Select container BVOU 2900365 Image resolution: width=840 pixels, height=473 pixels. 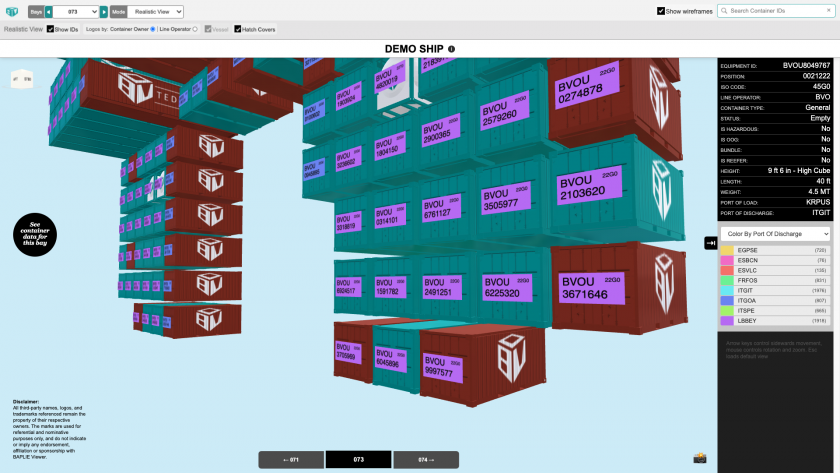(440, 132)
